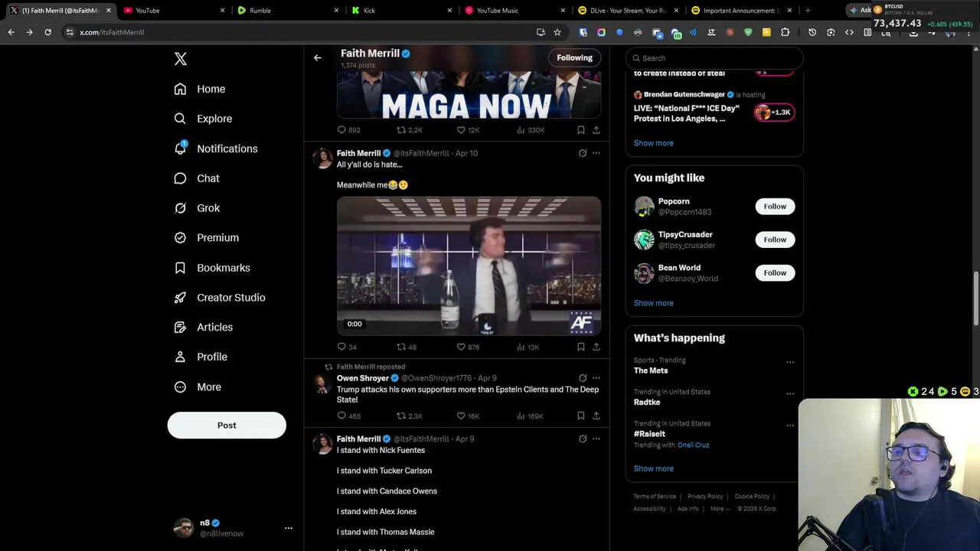This screenshot has width=980, height=551.
Task: Open Grok icon on the Apr 10 post
Action: pos(583,153)
